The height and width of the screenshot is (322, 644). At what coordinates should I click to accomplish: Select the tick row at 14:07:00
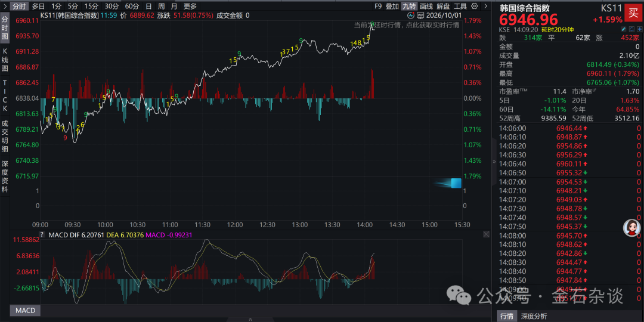[x=569, y=181]
